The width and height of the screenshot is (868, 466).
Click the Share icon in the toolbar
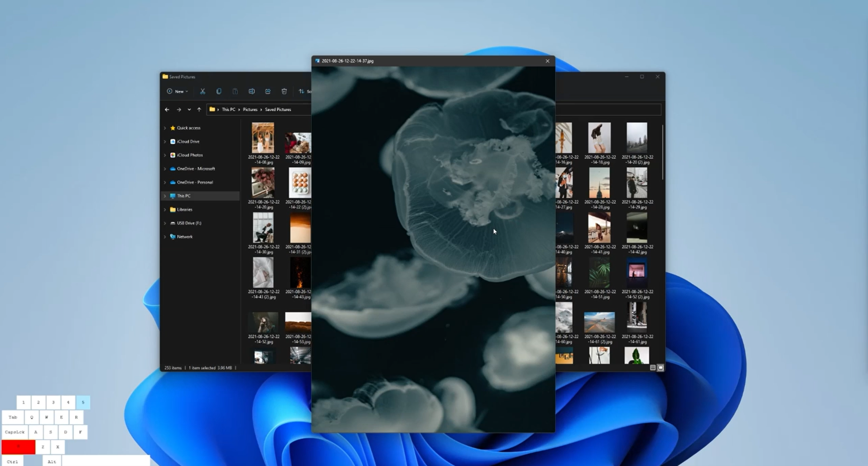268,91
